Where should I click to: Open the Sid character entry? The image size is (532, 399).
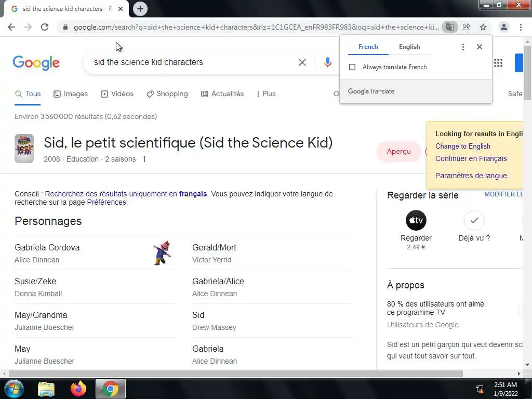[x=273, y=321]
